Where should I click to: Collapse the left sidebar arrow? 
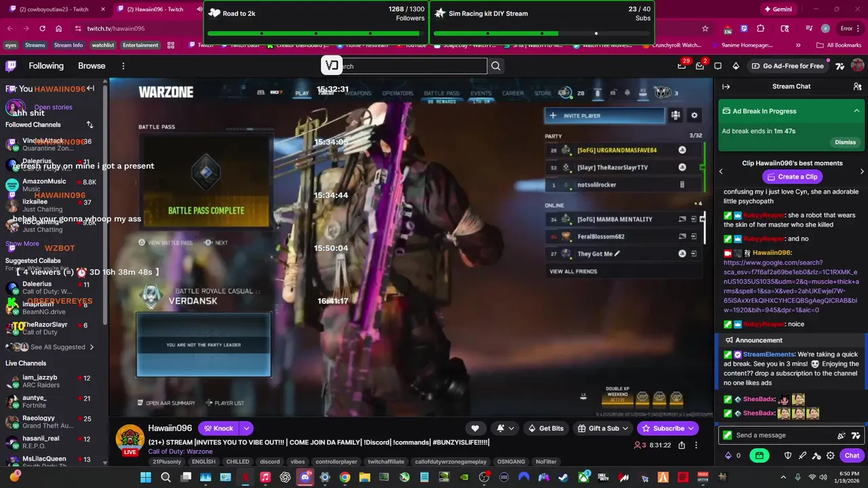tap(90, 89)
